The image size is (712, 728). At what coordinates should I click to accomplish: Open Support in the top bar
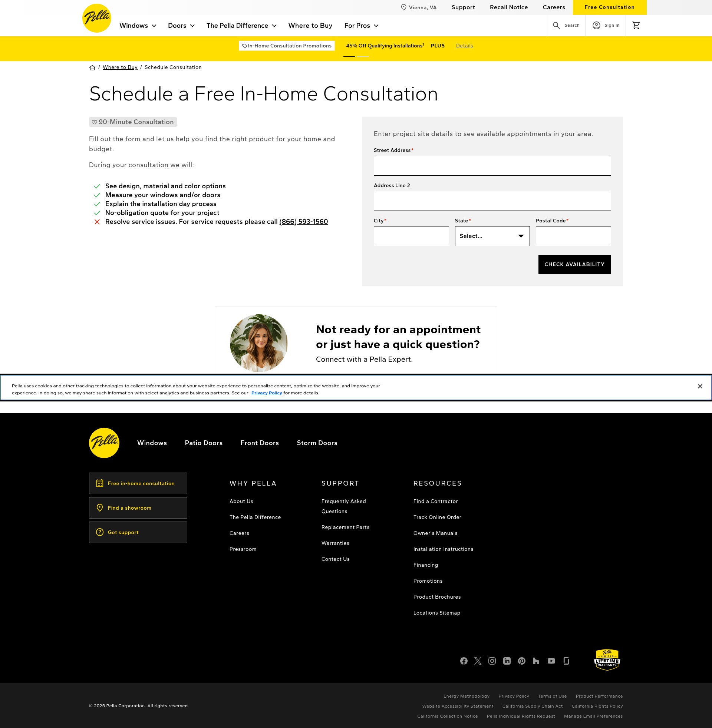click(463, 7)
